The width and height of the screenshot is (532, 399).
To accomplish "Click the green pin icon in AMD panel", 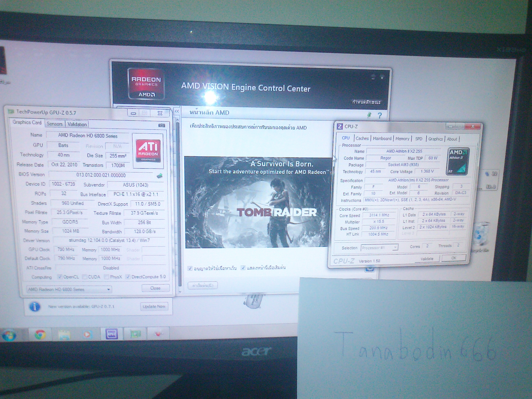I will (x=369, y=115).
